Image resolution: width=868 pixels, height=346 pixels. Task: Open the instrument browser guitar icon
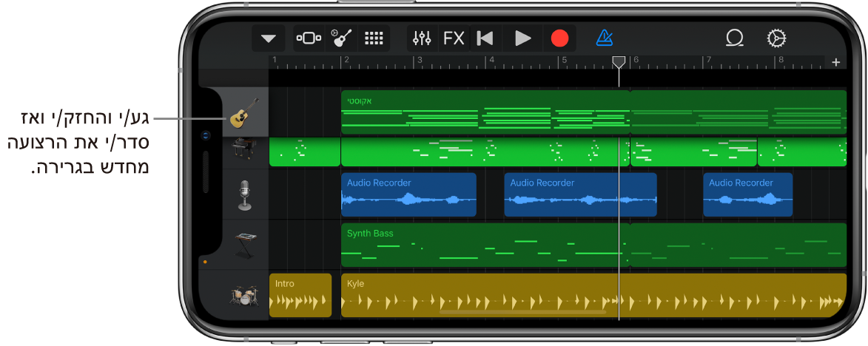342,38
